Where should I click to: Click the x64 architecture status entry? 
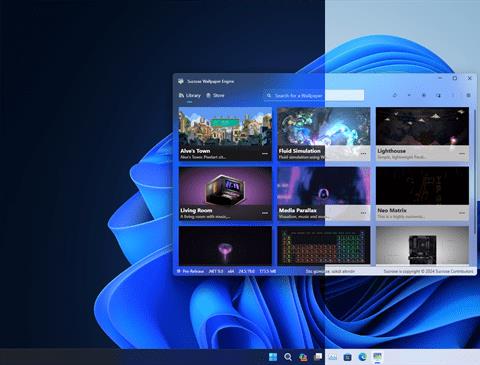point(231,271)
